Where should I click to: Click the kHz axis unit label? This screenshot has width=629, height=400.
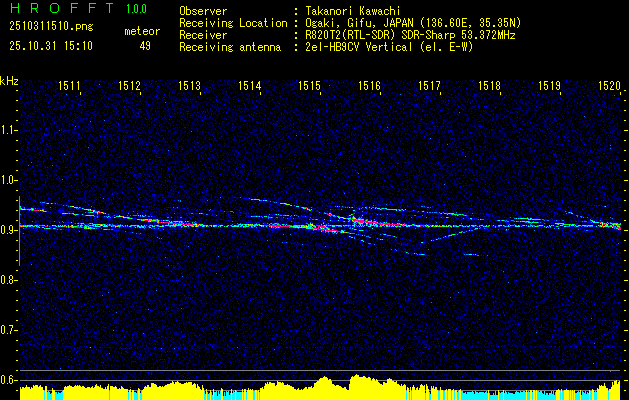coord(9,81)
